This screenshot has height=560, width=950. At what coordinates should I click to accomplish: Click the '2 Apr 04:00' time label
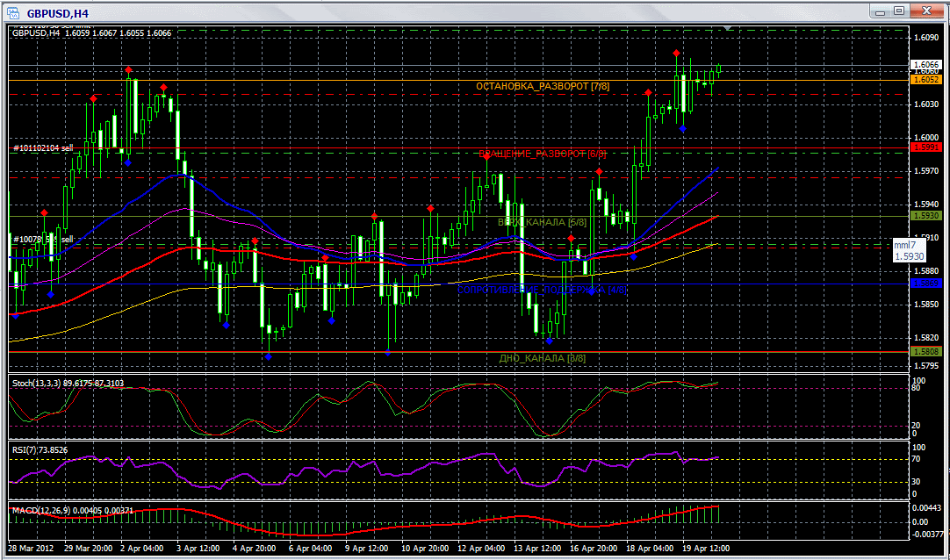[x=141, y=548]
